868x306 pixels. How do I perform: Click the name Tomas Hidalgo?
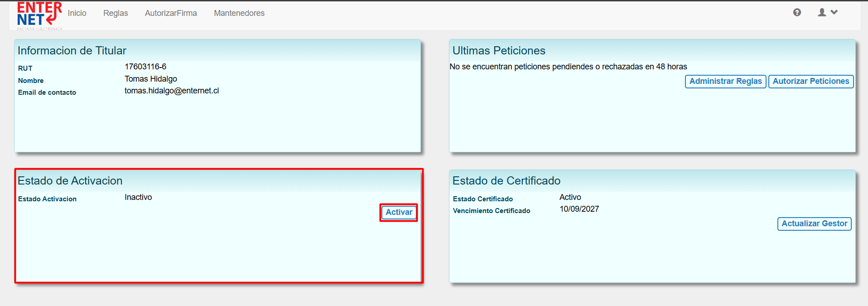tap(151, 79)
